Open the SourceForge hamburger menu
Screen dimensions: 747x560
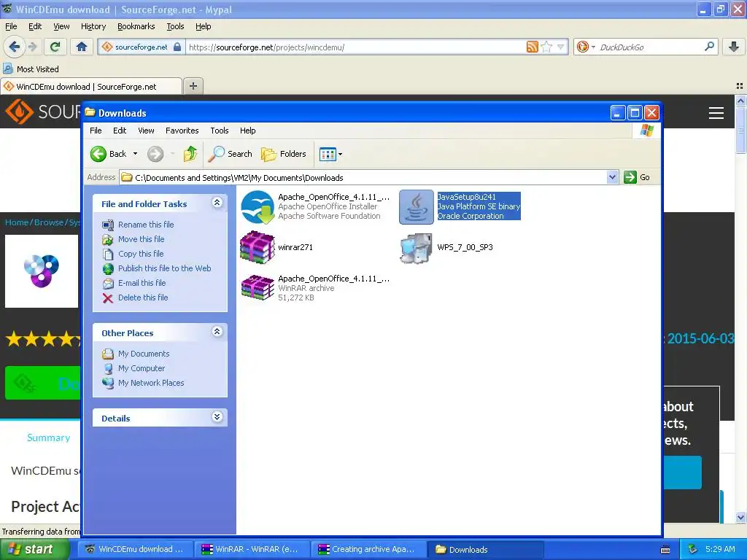coord(716,113)
